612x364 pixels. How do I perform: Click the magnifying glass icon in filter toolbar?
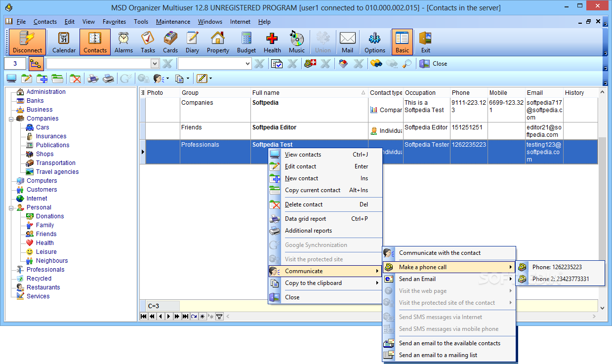coord(407,64)
